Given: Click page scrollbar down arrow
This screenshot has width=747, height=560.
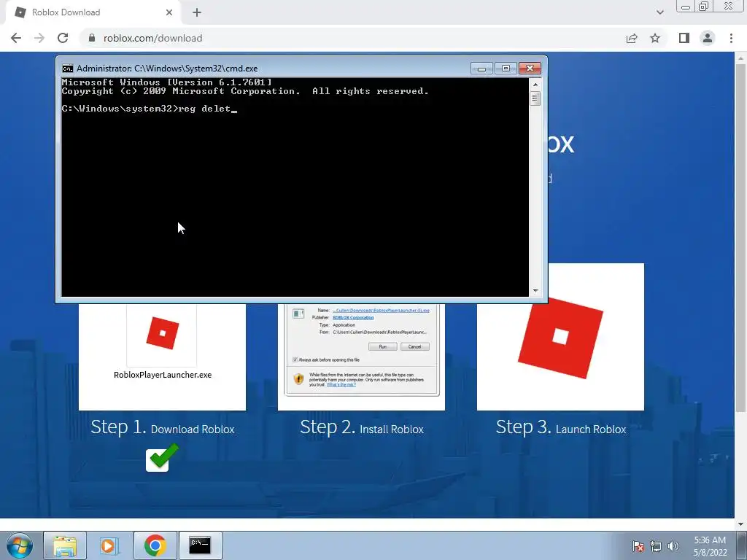Looking at the screenshot, I should tap(741, 524).
